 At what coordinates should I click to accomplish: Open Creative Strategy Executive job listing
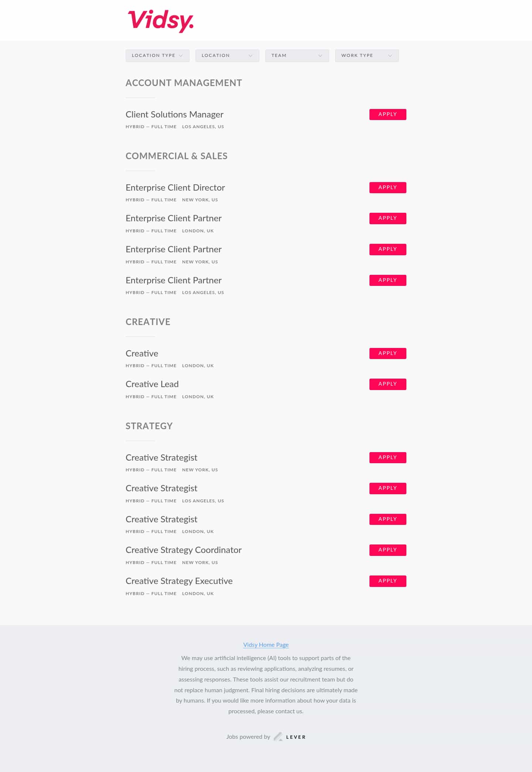point(179,581)
